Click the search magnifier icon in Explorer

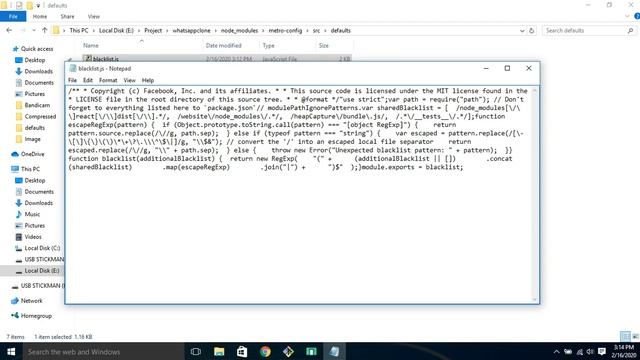tap(630, 31)
